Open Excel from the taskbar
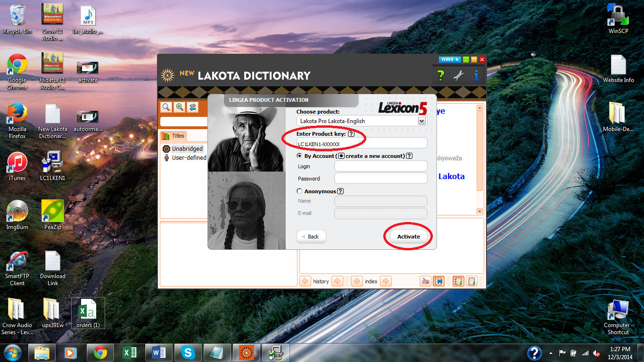644x362 pixels. (x=130, y=353)
